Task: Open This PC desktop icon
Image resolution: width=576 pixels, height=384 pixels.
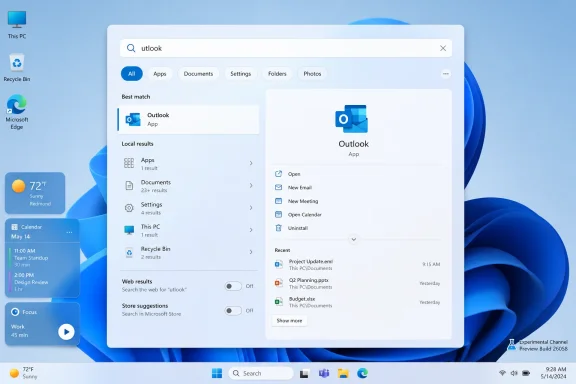Action: pyautogui.click(x=17, y=25)
